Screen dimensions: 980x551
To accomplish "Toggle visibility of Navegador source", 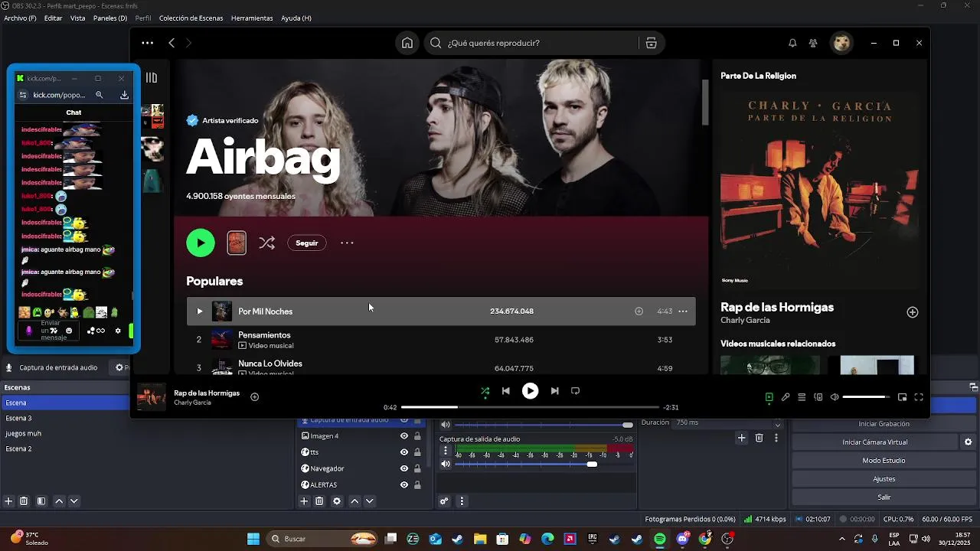I will coord(404,468).
